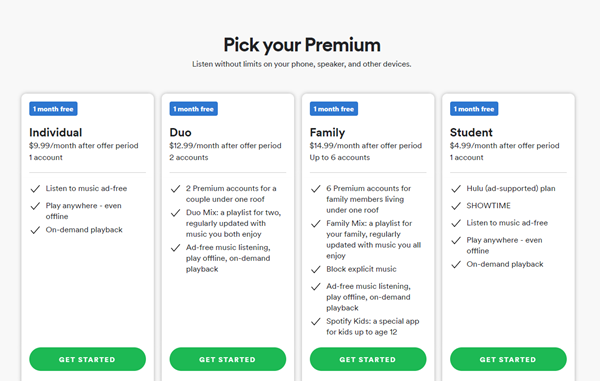Click the Student plan's 1 month free badge
Screen dimensions: 600x381
474,109
